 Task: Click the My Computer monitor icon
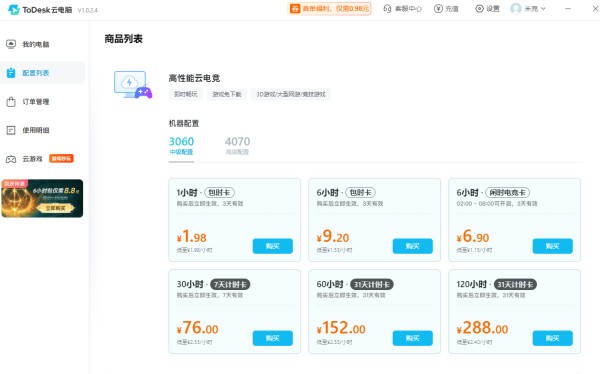(11, 44)
